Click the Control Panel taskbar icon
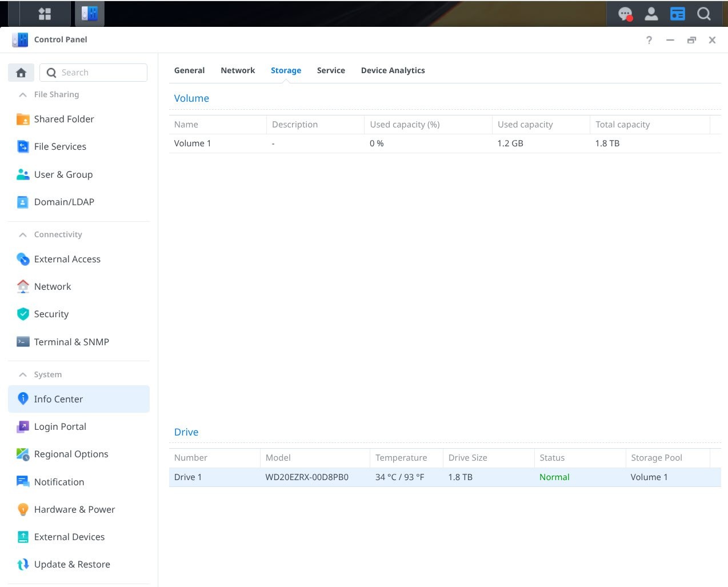Image resolution: width=728 pixels, height=587 pixels. click(x=89, y=14)
